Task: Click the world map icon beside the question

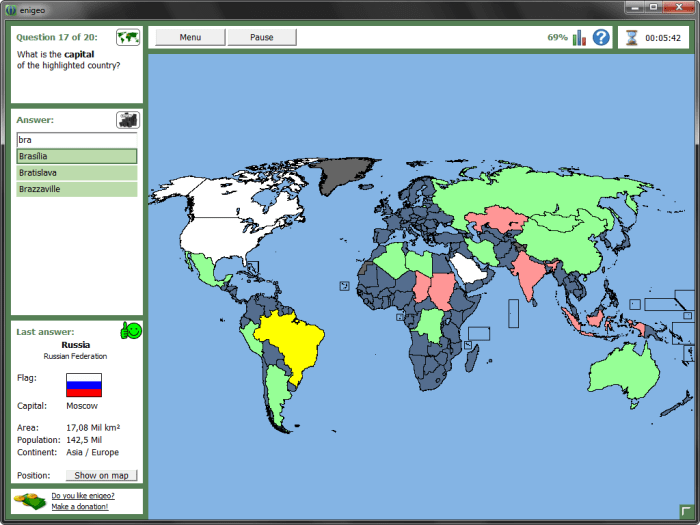Action: 127,38
